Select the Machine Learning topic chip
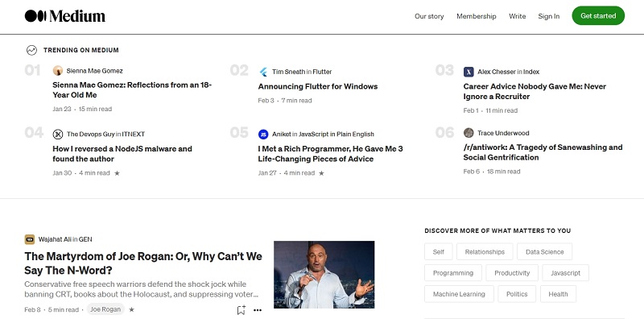The image size is (644, 319). coord(459,294)
